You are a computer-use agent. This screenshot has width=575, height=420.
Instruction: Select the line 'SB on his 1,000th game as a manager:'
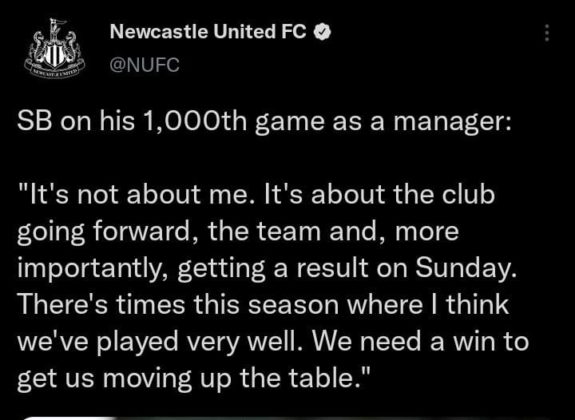[x=264, y=123]
